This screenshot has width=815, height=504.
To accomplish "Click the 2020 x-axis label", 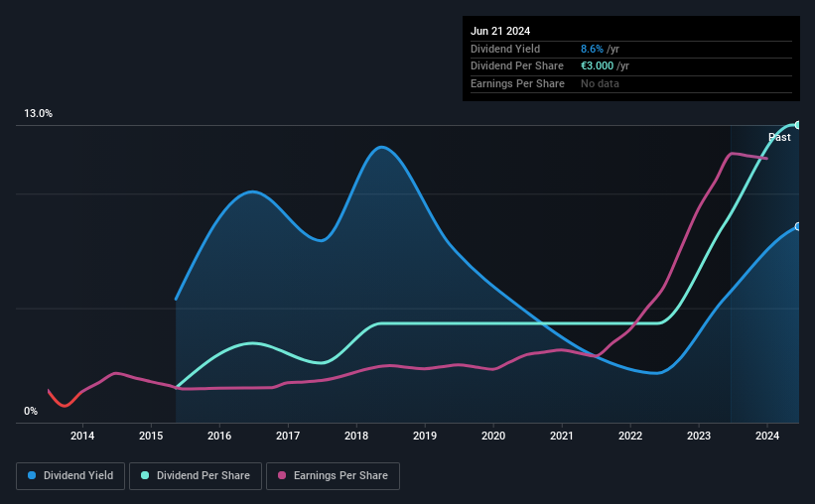I will click(493, 436).
